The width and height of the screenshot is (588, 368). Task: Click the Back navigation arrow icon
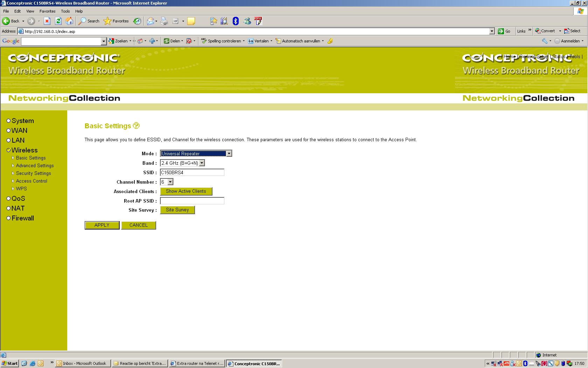6,21
